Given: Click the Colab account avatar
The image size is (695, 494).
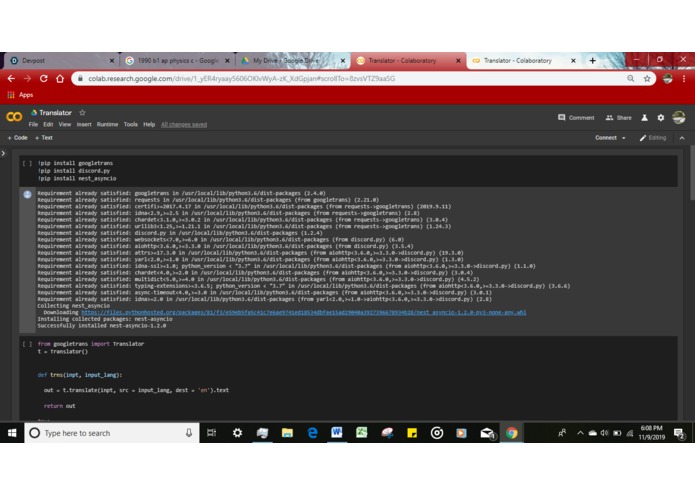Looking at the screenshot, I should click(679, 117).
